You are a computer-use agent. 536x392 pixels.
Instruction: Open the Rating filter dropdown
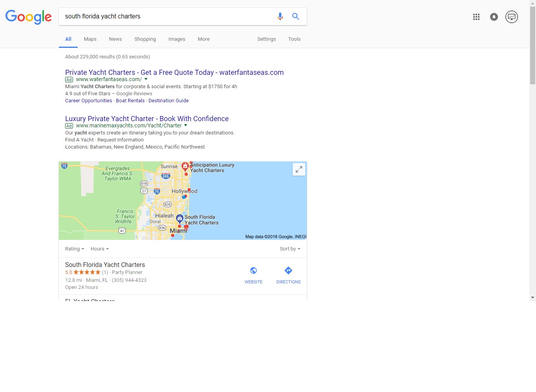(75, 249)
